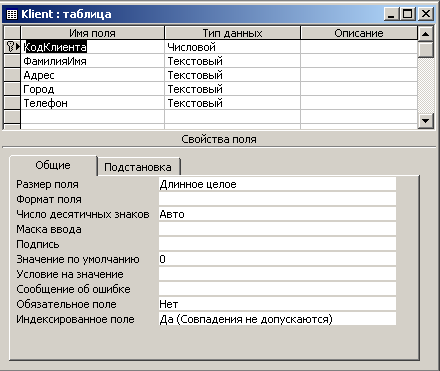Viewport: 440px width, 371px height.
Task: Click the Маска ввода field
Action: tap(277, 229)
